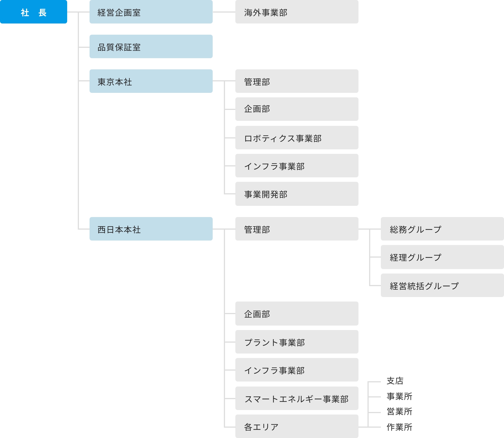Image resolution: width=504 pixels, height=438 pixels.
Task: Select 管理部 under 西日本本社
Action: tap(297, 229)
